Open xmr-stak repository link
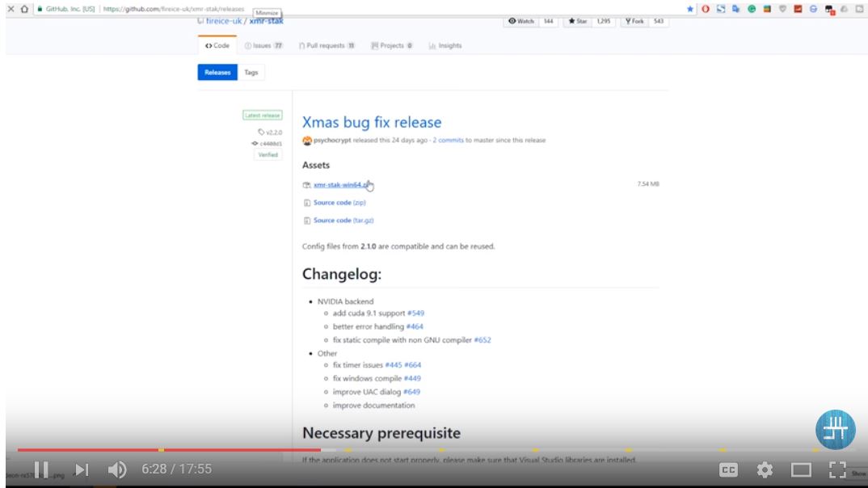 (266, 21)
